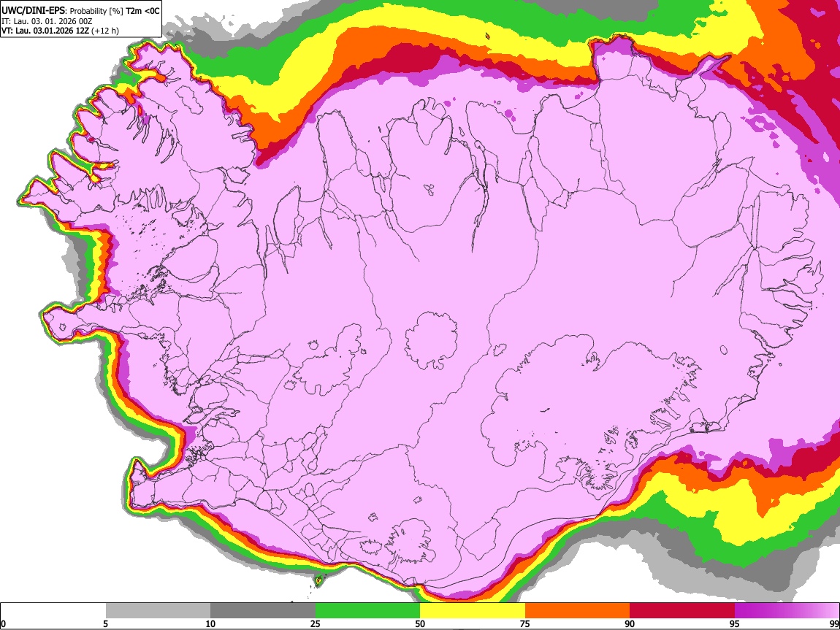Click the 'T2m <0C' parameter label

click(142, 11)
